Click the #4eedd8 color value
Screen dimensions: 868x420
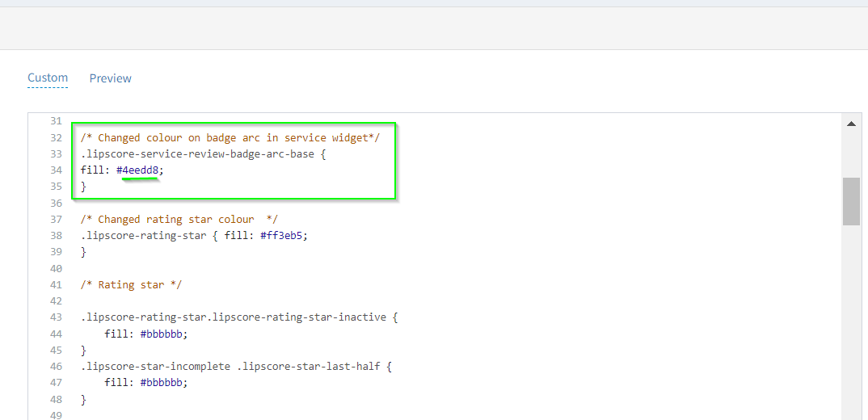(139, 170)
